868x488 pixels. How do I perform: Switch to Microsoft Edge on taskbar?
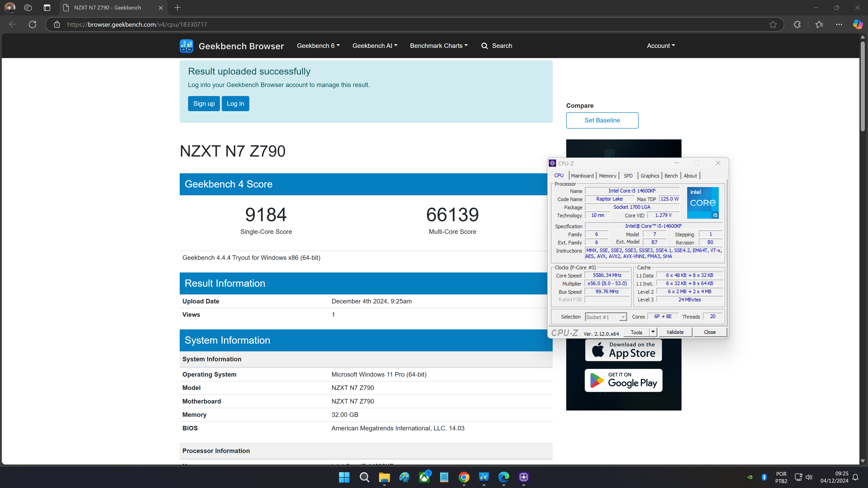coord(504,477)
